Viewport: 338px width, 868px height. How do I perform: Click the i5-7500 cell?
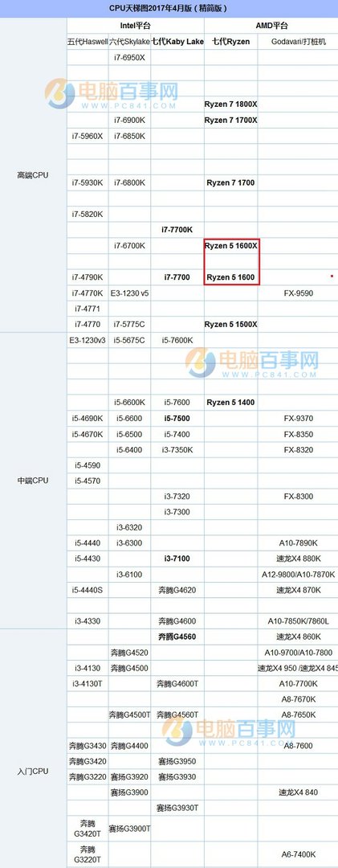[x=177, y=418]
